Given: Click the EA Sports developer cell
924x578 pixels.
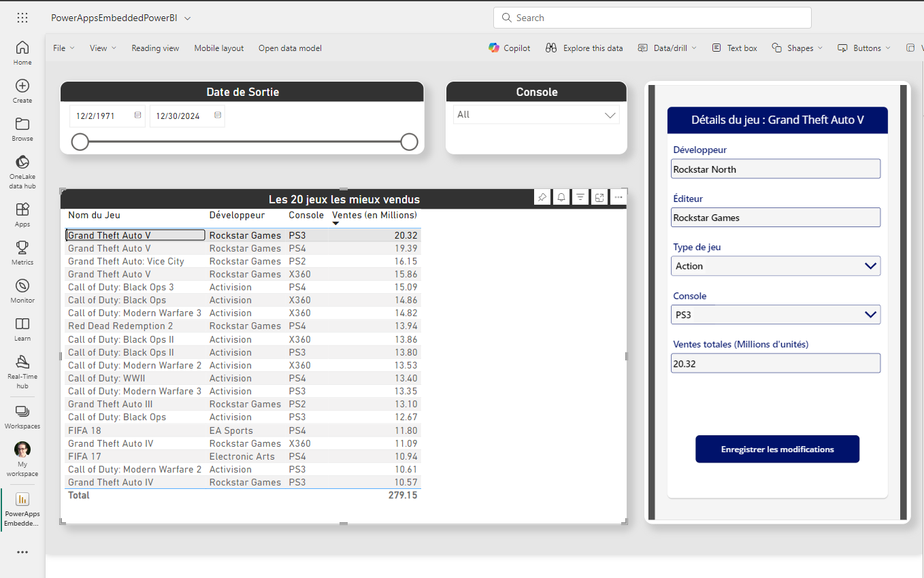Looking at the screenshot, I should point(231,430).
